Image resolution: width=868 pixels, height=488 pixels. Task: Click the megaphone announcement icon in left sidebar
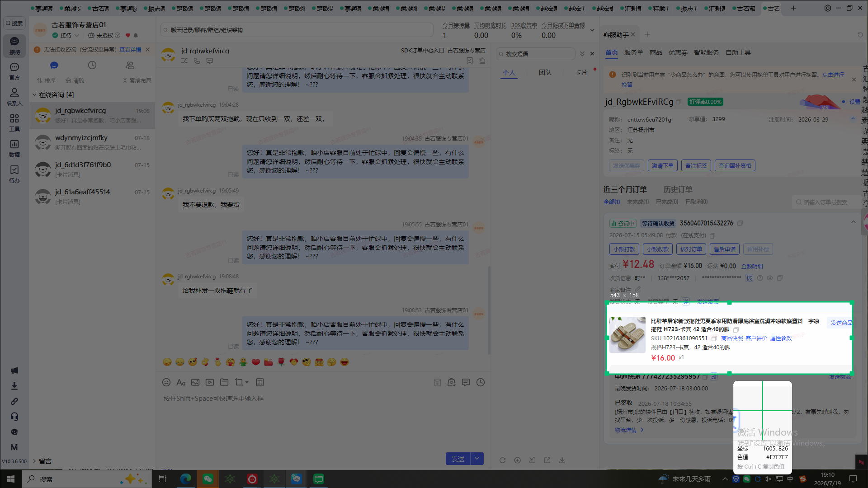[14, 371]
